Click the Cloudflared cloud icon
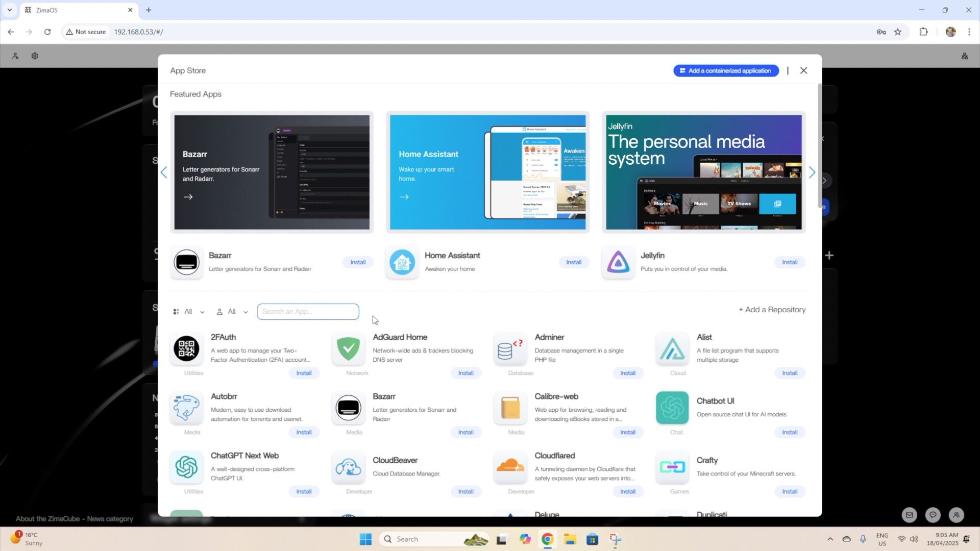Screen dimensions: 980x551 [510, 467]
